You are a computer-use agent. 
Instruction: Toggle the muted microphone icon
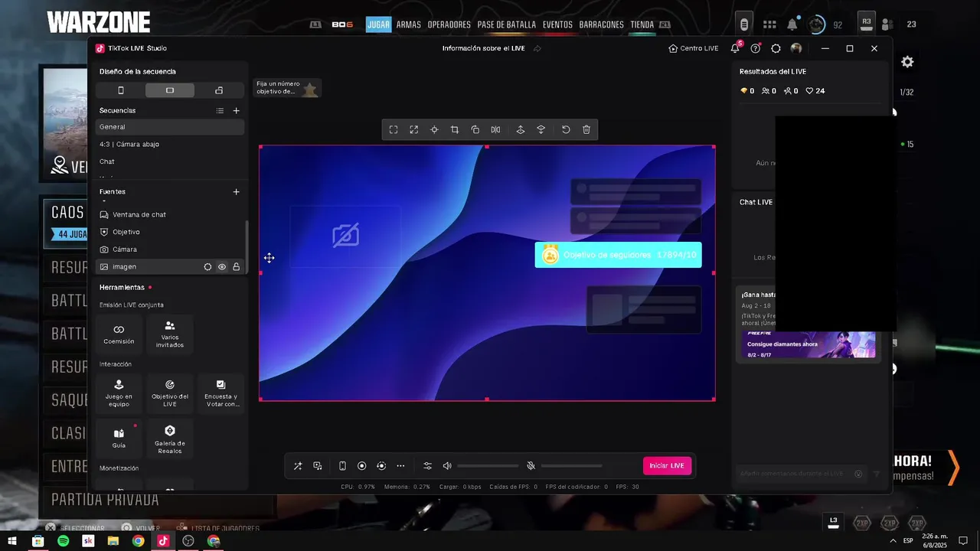click(x=531, y=466)
